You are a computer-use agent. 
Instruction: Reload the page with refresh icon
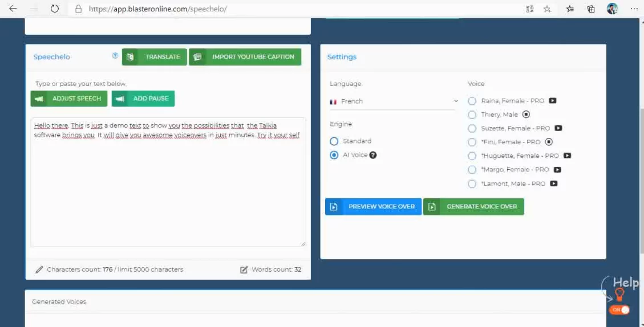[x=55, y=9]
